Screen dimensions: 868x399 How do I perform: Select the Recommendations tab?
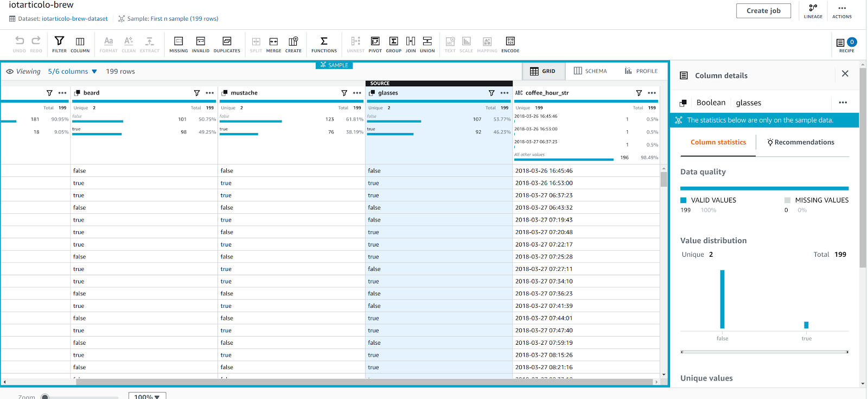pos(801,142)
